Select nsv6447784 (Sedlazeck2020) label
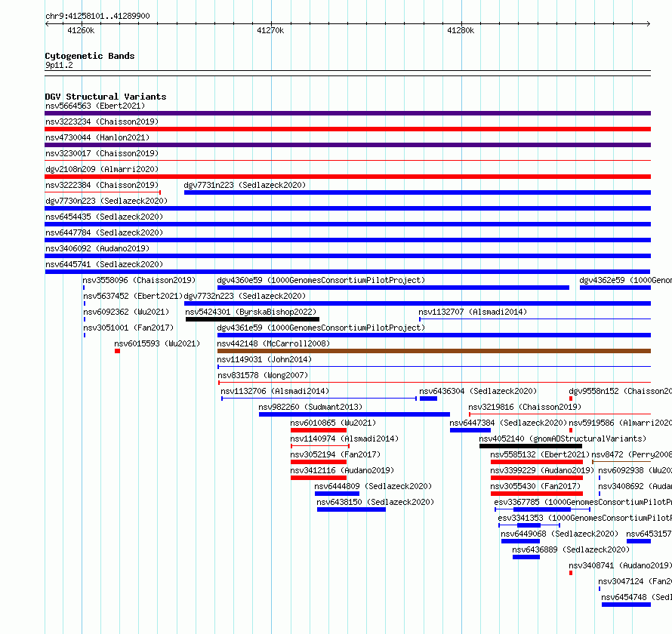 click(104, 232)
